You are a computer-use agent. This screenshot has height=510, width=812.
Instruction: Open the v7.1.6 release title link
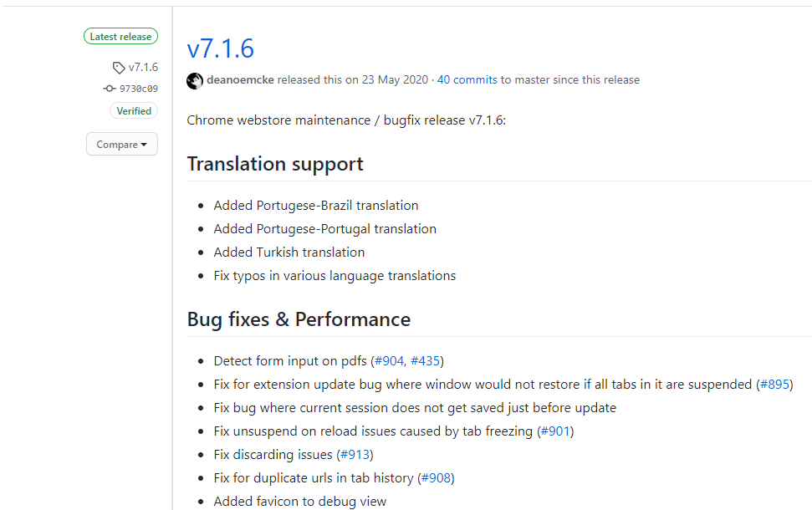point(220,48)
